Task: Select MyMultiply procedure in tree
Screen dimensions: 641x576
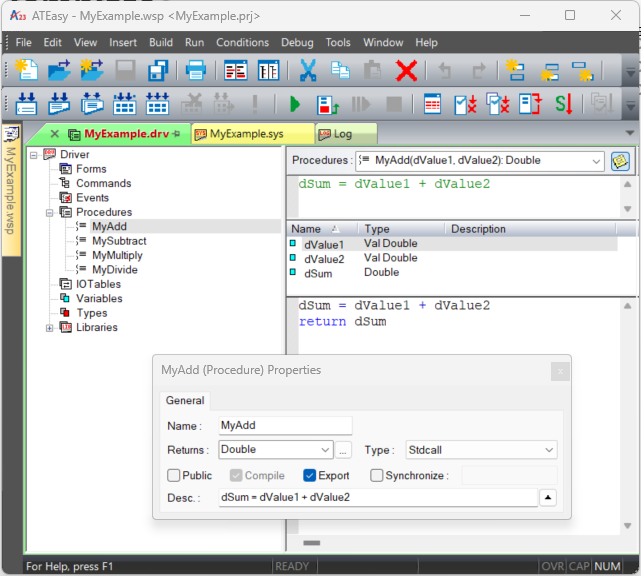Action: coord(117,256)
